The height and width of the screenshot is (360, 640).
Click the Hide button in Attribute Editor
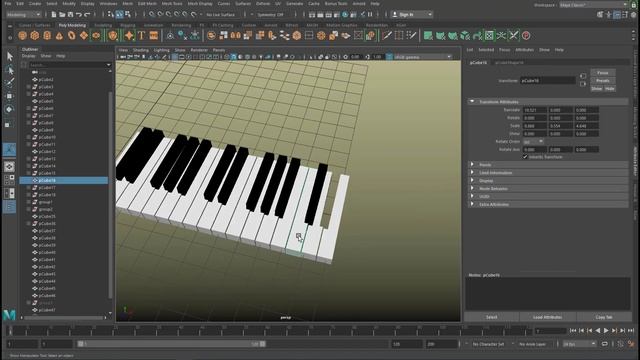point(609,89)
